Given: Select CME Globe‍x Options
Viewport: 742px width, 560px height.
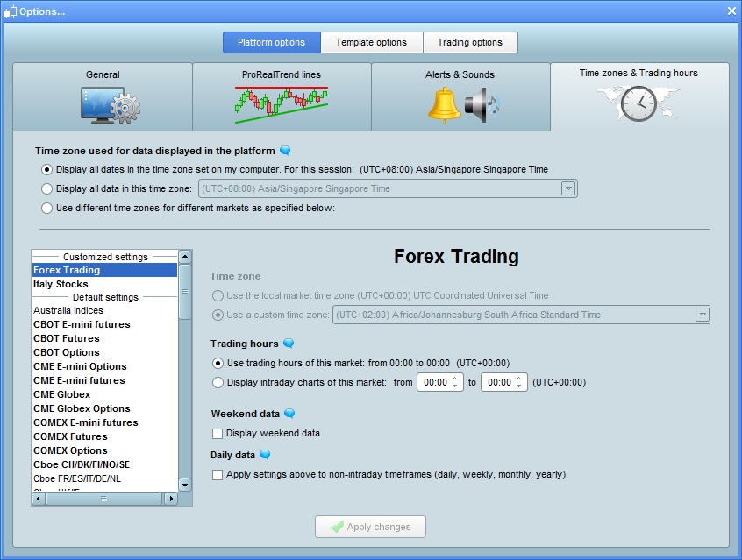Looking at the screenshot, I should pyautogui.click(x=104, y=408).
